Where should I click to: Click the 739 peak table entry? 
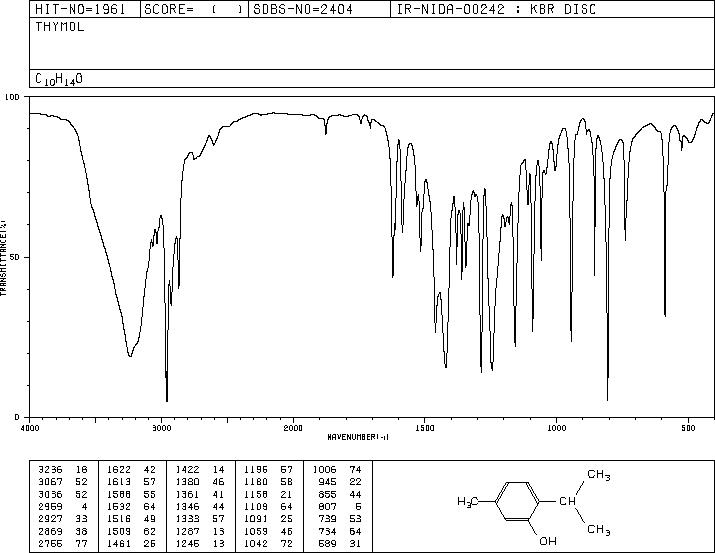(340, 519)
